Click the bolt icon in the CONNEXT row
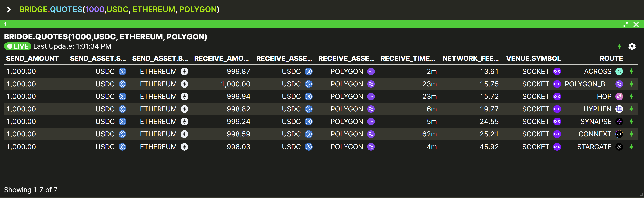Viewport: 644px width, 198px height. click(631, 134)
